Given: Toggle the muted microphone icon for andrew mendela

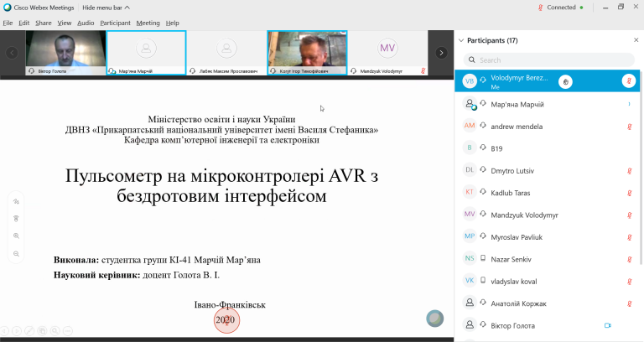Looking at the screenshot, I should click(629, 127).
